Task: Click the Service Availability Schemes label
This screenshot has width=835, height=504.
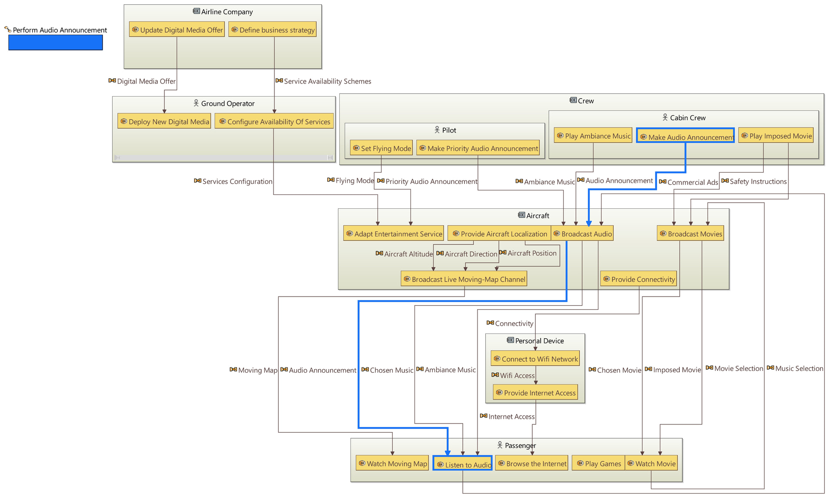Action: pyautogui.click(x=327, y=81)
